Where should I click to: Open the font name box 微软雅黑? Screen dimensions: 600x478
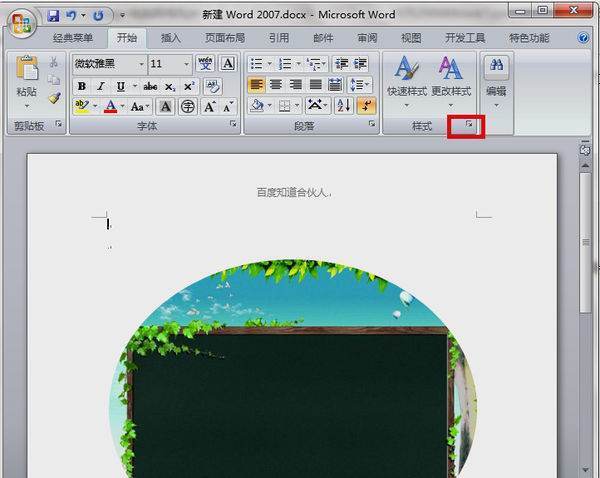click(x=109, y=64)
